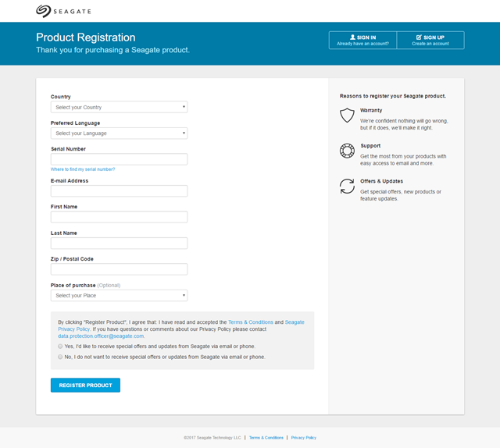Expand the Select your Place dropdown

pos(119,295)
